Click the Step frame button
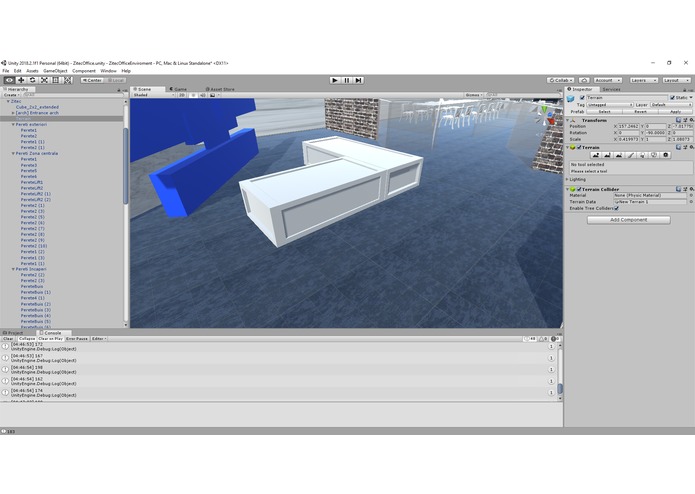This screenshot has height=494, width=695. tap(359, 80)
